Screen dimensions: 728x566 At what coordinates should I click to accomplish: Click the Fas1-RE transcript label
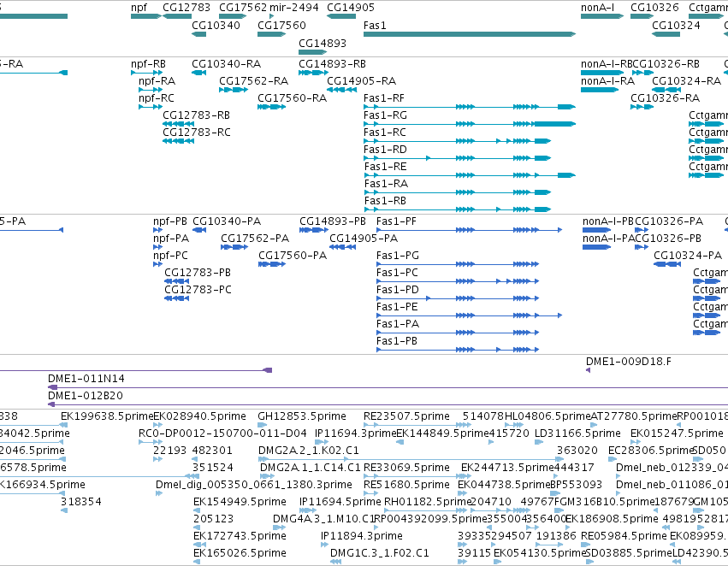385,167
